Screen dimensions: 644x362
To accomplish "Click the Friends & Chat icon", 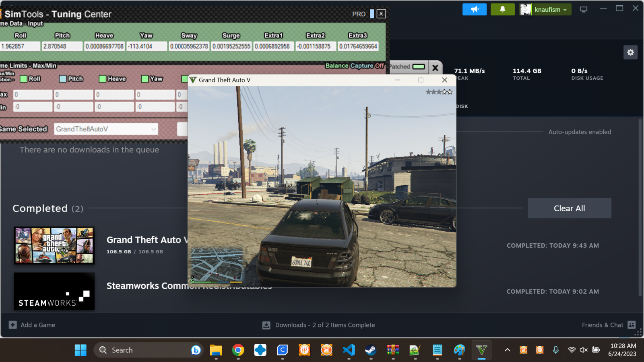I will pyautogui.click(x=632, y=325).
